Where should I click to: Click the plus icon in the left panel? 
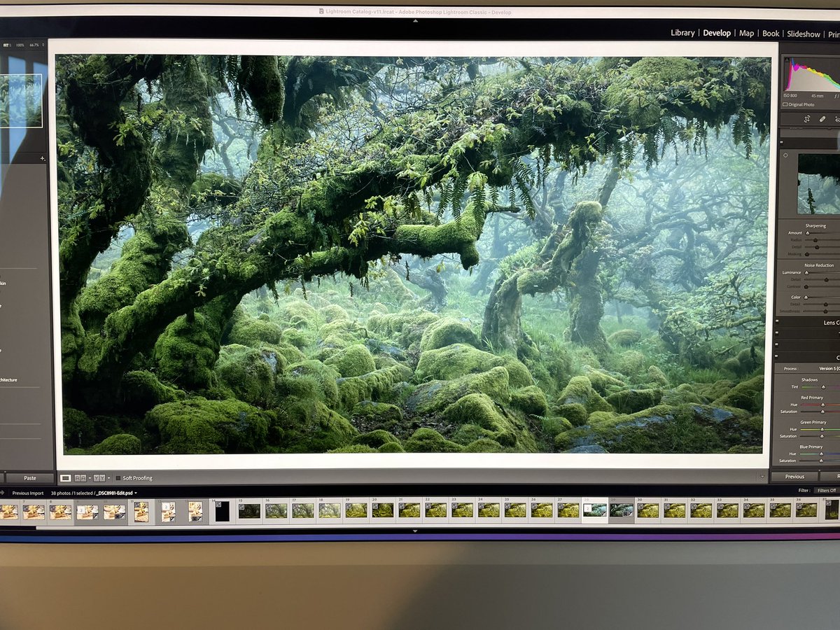click(x=42, y=159)
